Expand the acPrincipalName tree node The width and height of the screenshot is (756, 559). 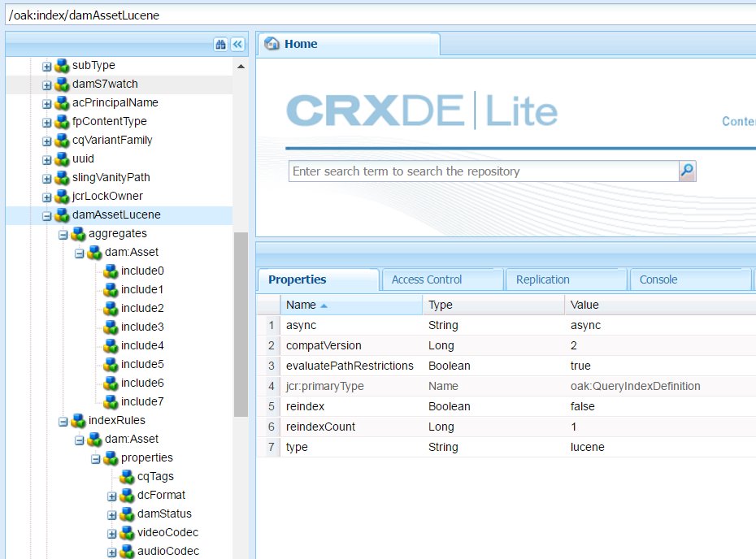pos(47,104)
